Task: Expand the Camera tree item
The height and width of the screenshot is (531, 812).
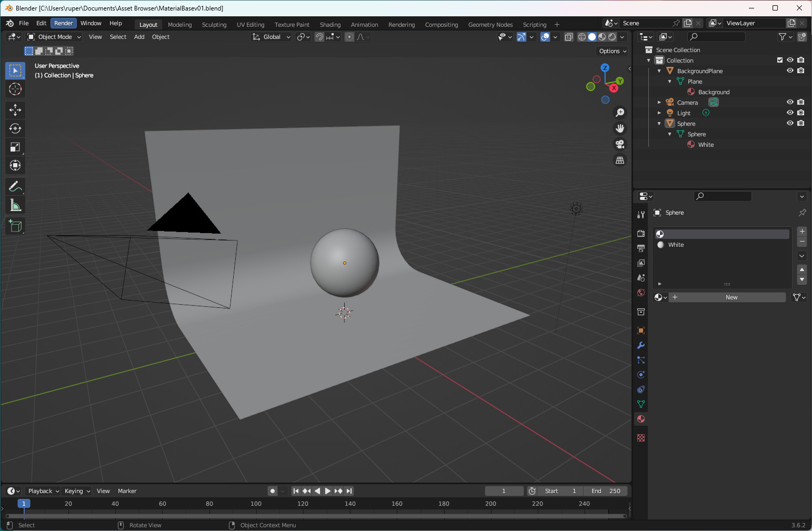Action: (659, 103)
